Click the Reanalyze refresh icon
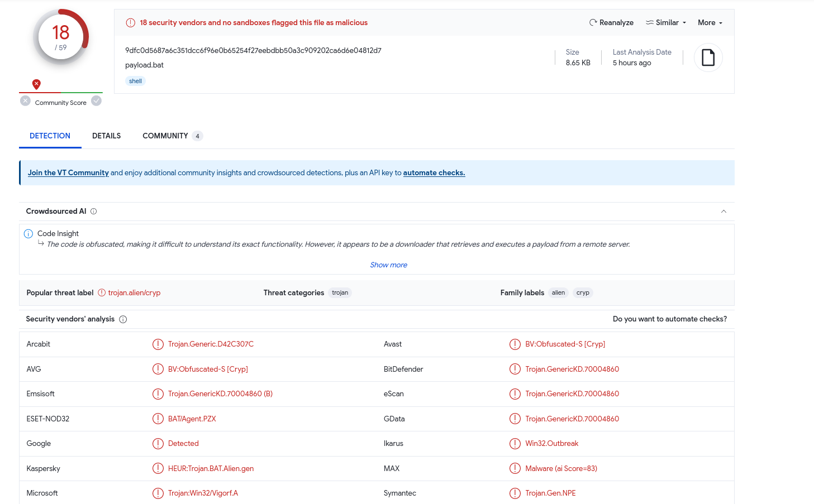 coord(593,22)
